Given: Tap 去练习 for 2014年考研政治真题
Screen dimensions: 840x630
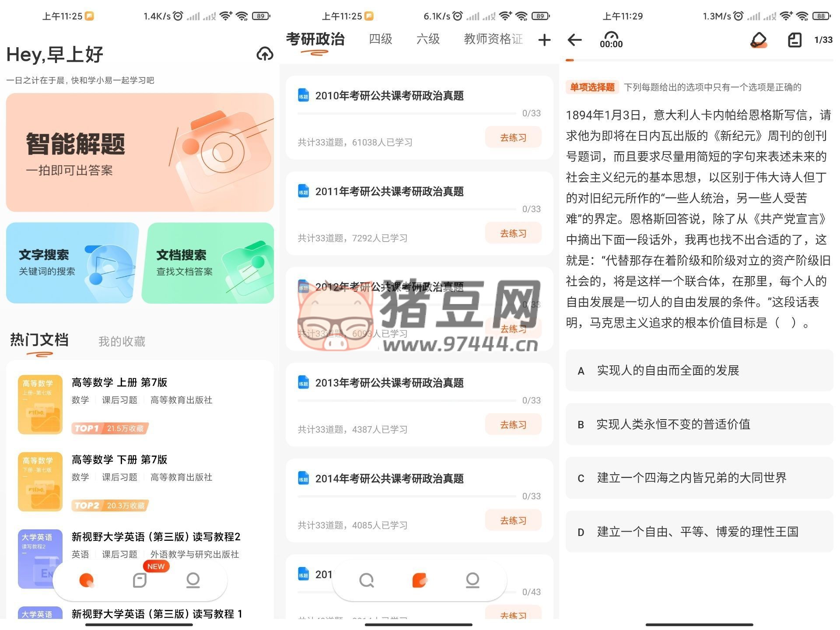Looking at the screenshot, I should (x=513, y=520).
